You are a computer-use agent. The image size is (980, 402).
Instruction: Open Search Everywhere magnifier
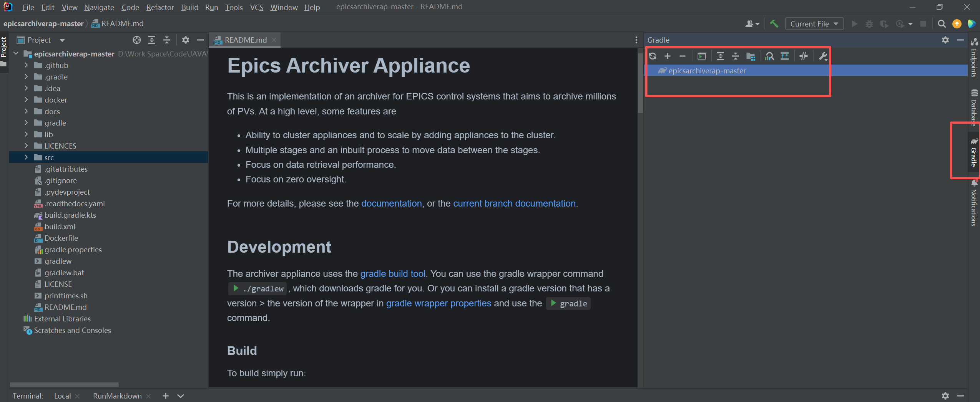pos(942,24)
